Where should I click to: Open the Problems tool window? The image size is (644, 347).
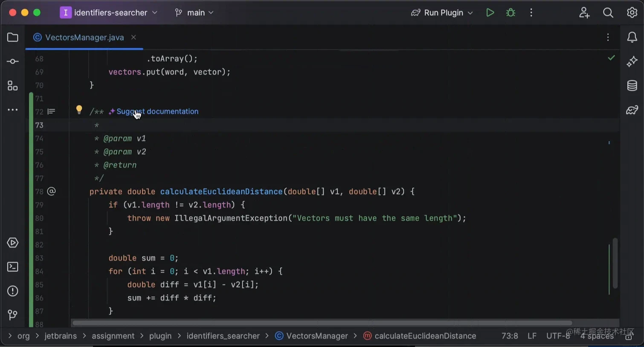click(x=13, y=291)
